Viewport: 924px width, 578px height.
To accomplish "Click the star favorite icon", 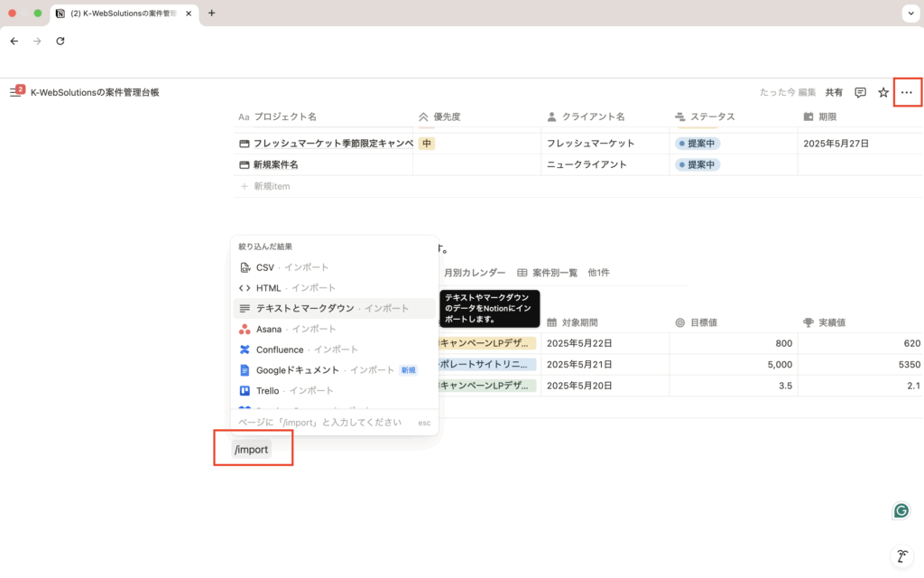I will pyautogui.click(x=883, y=92).
